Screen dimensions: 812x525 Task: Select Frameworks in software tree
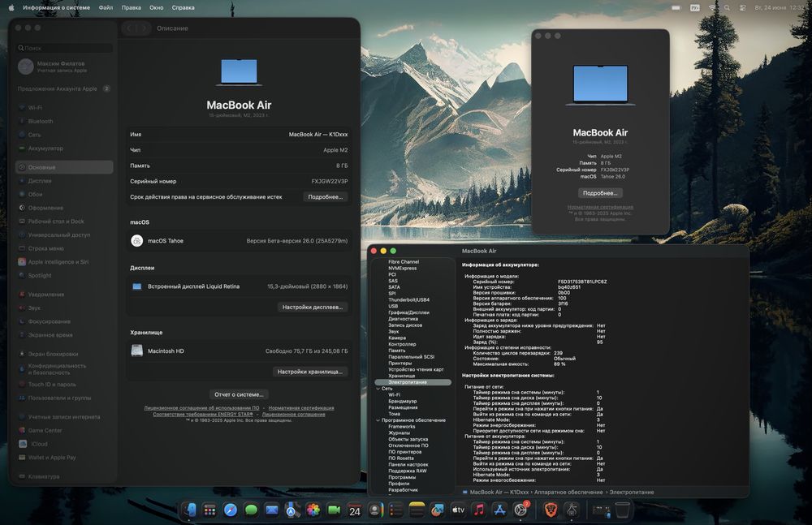[x=402, y=427]
